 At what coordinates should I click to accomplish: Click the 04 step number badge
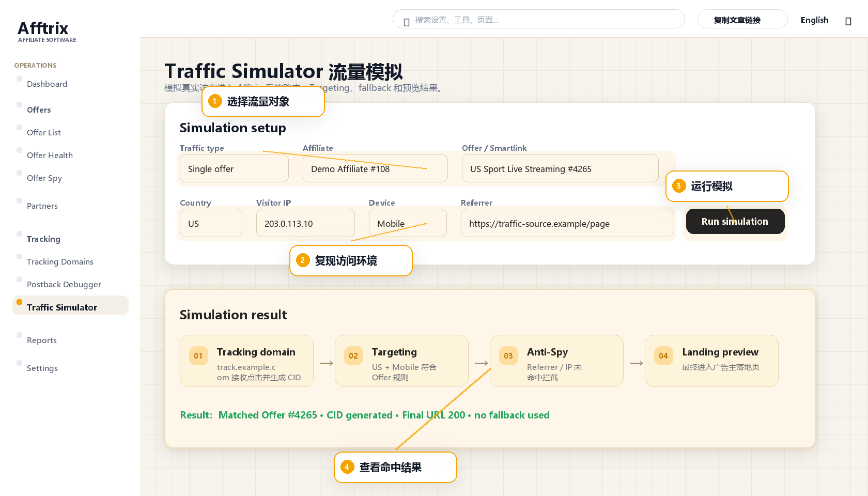click(x=663, y=355)
